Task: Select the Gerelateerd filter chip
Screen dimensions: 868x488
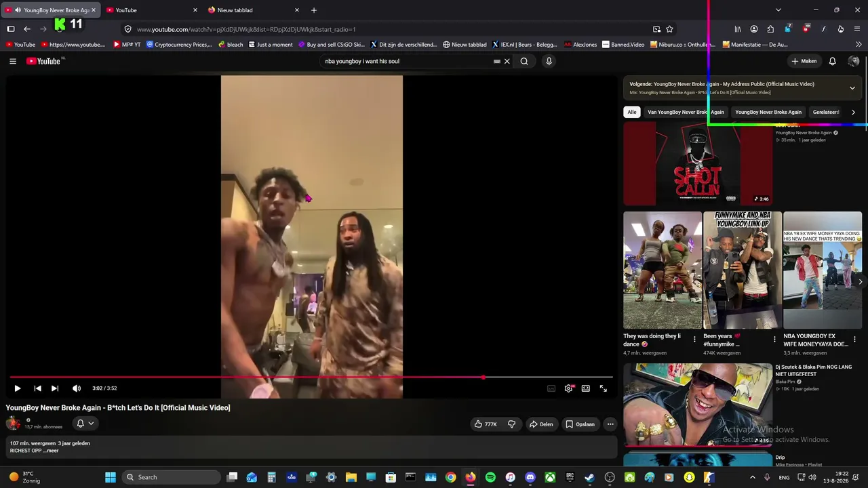Action: (826, 112)
